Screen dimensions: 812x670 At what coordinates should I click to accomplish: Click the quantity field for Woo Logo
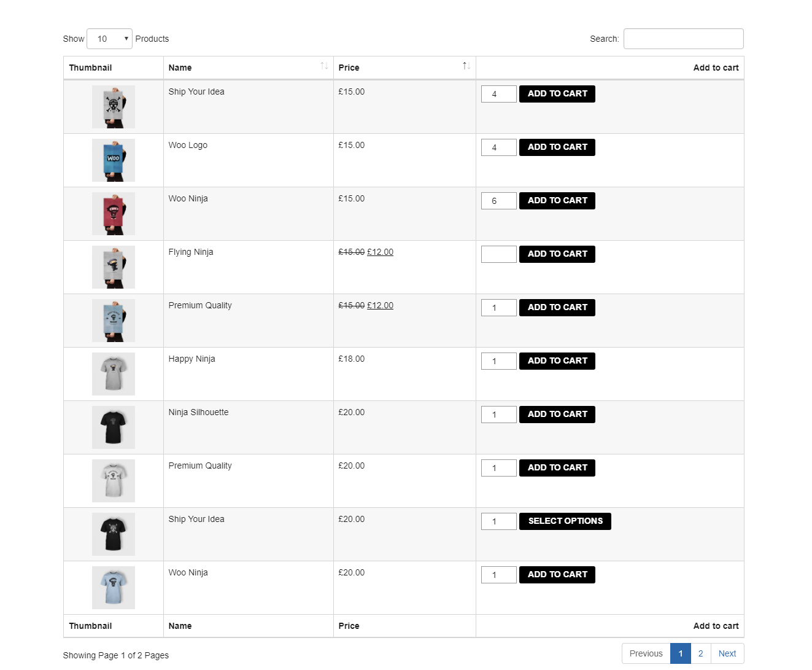click(x=499, y=147)
